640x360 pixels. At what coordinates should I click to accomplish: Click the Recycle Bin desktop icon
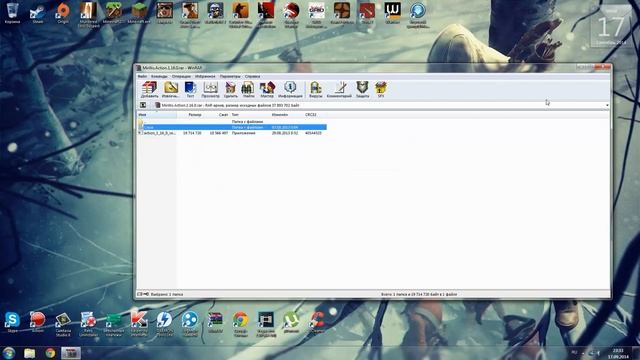12,13
